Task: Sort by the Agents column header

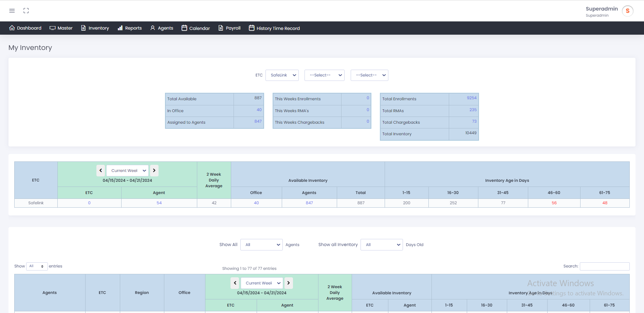Action: click(x=50, y=293)
